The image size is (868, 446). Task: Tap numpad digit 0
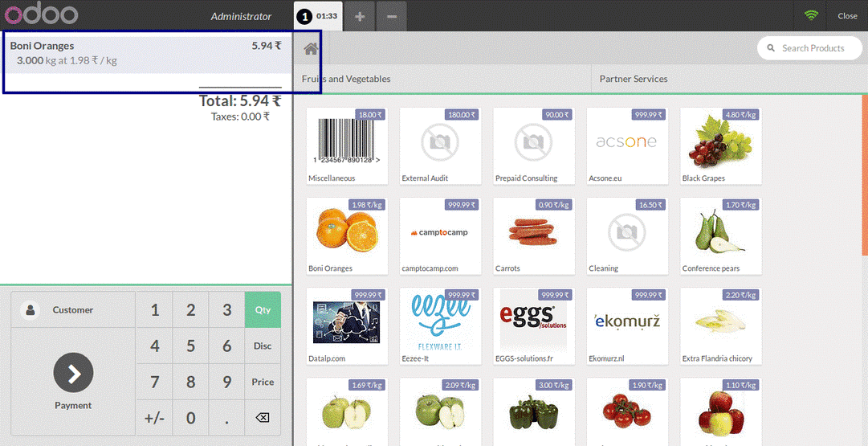191,418
